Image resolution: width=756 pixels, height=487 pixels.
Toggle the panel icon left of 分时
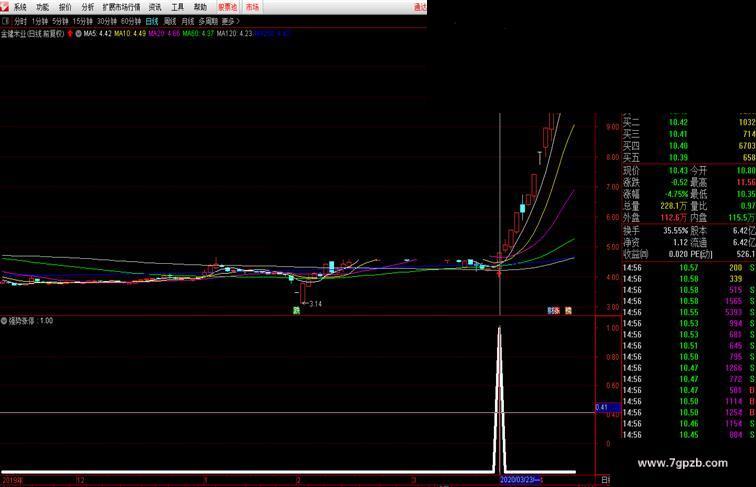6,21
